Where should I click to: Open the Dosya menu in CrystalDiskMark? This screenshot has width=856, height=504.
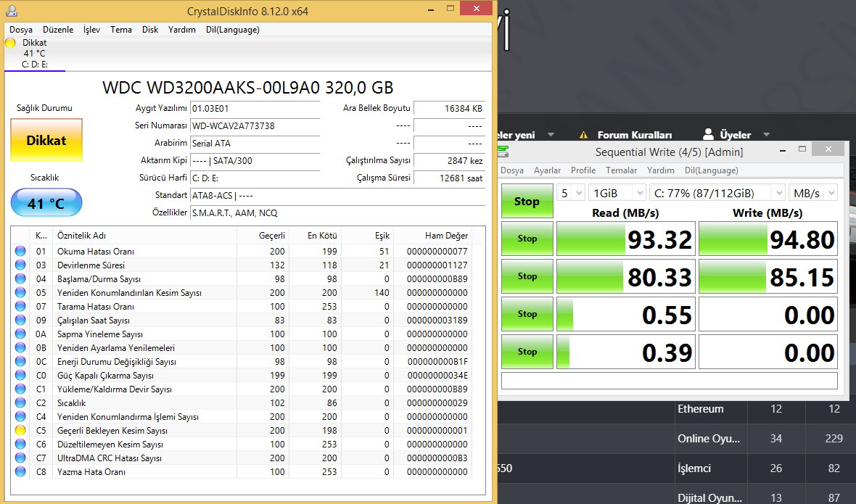512,170
